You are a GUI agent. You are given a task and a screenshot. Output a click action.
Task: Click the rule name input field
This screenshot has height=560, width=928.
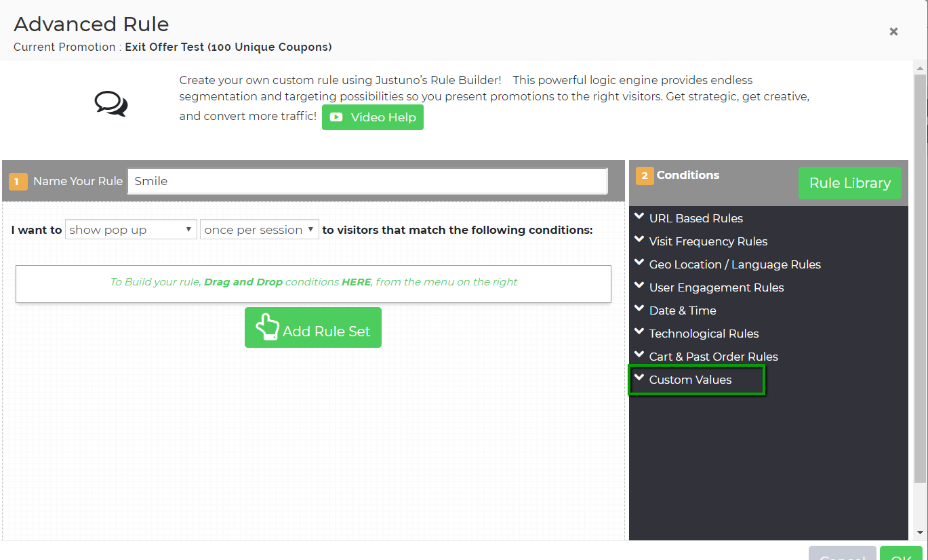tap(367, 181)
